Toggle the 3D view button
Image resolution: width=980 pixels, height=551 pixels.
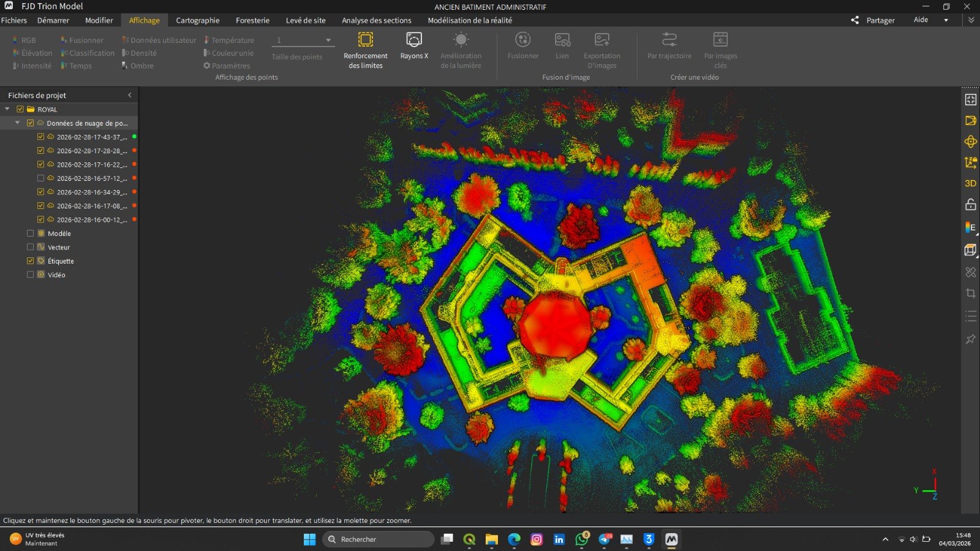coord(970,183)
